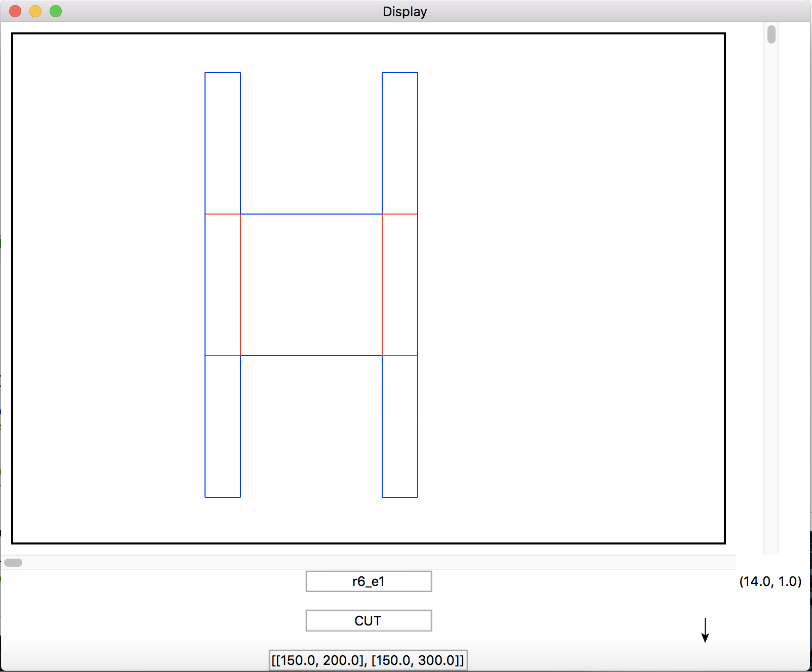Click the bottom edge of right blue column

coord(400,497)
